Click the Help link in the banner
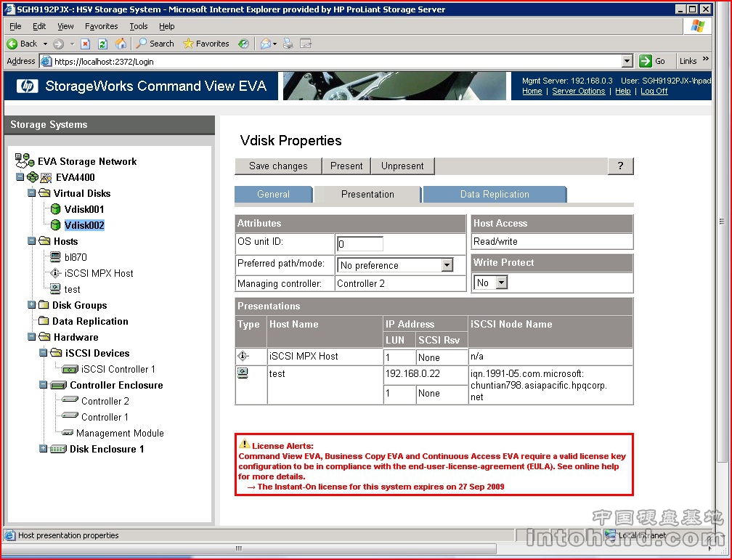Screen dimensions: 732x560 point(623,91)
